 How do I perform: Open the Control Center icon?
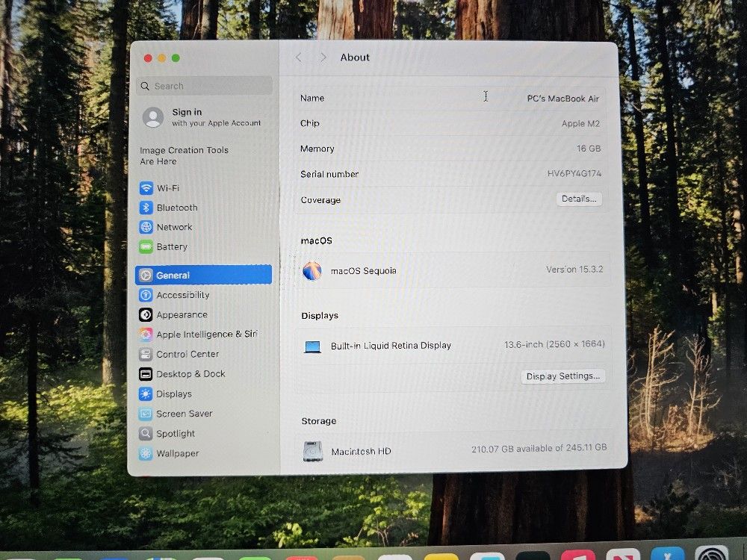(x=146, y=355)
